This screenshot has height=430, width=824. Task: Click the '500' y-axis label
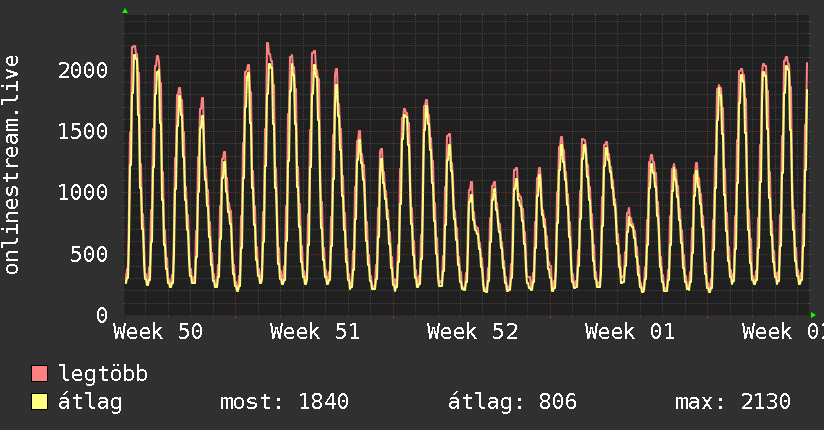coord(89,254)
